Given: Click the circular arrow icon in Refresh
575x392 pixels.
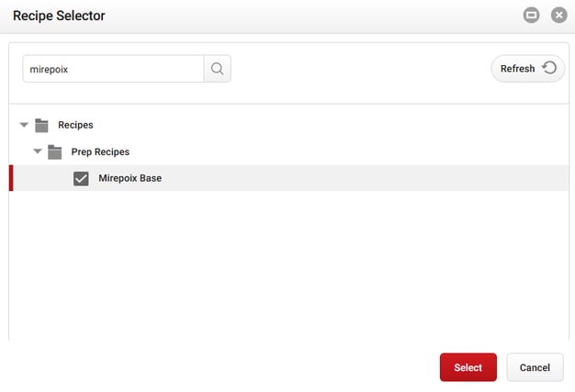Looking at the screenshot, I should point(549,68).
